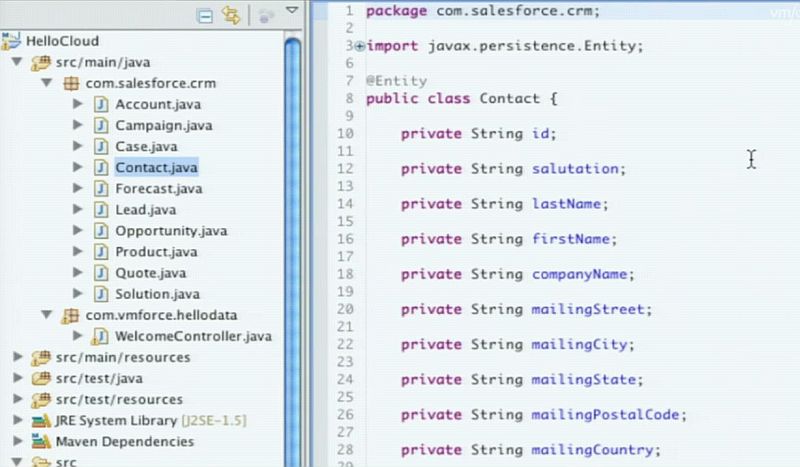The image size is (800, 467).
Task: Select Solution.java file
Action: [157, 294]
